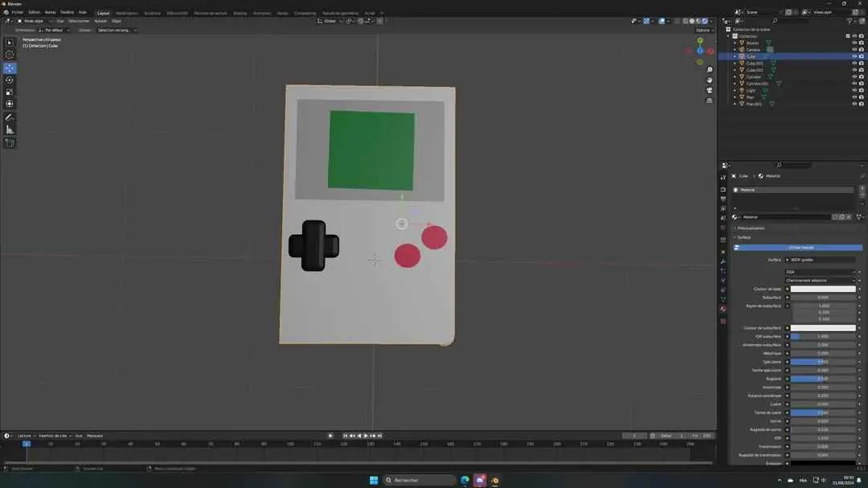Switch to the Shading workspace tab
The width and height of the screenshot is (868, 488).
(240, 13)
